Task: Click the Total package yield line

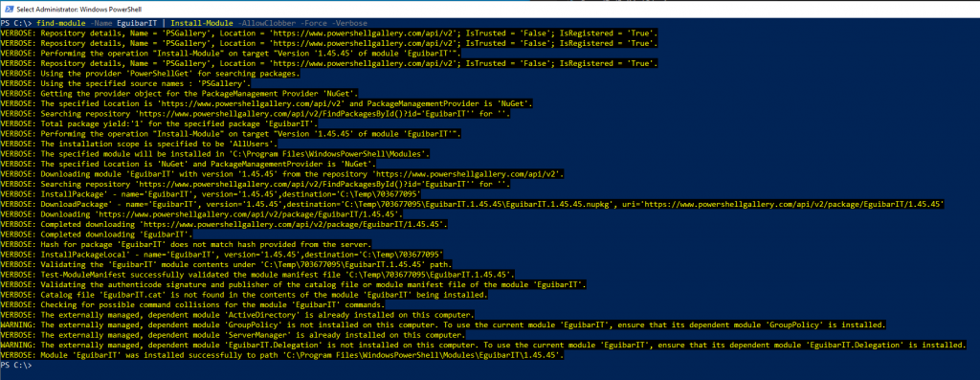Action: (x=168, y=123)
